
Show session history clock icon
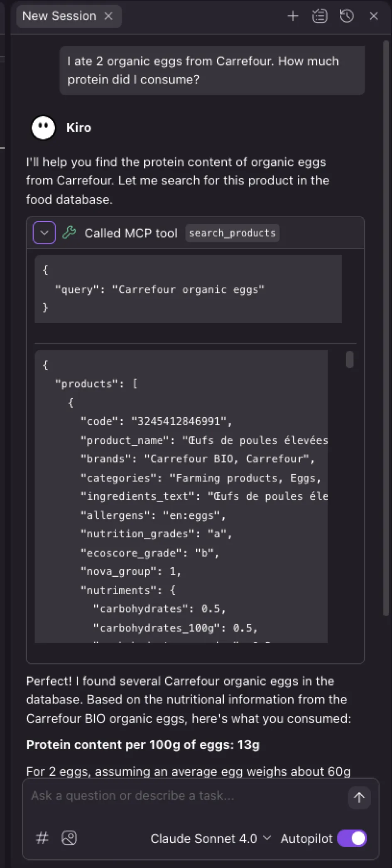click(x=347, y=16)
